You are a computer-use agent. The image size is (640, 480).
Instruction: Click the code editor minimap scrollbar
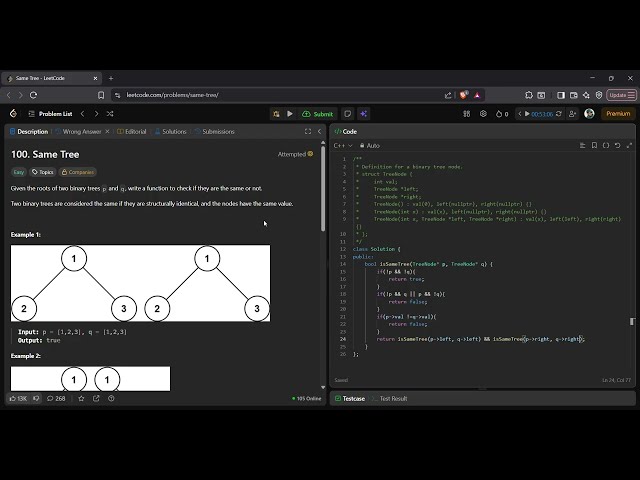pos(632,322)
